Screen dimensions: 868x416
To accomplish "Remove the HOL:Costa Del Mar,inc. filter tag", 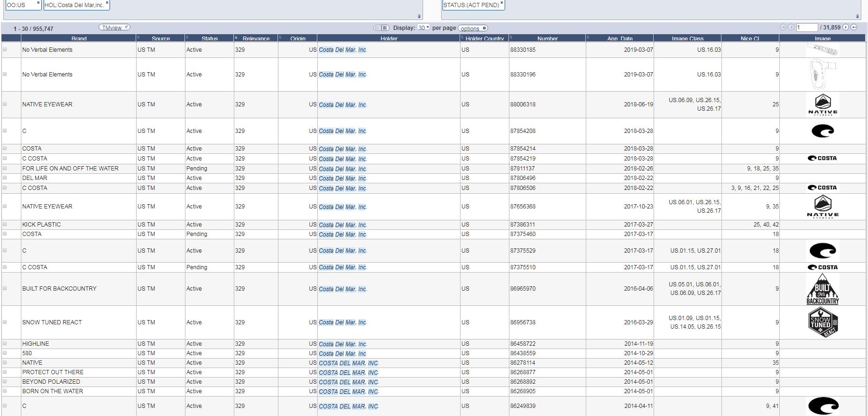I will point(107,3).
